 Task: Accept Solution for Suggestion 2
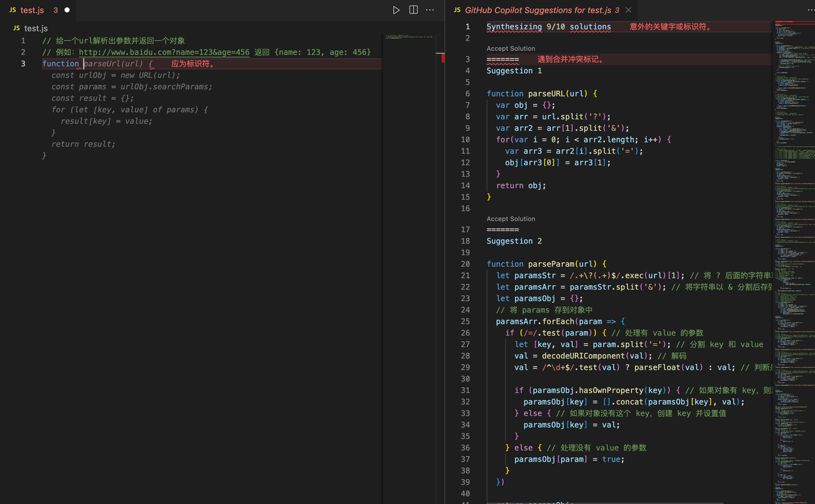[x=511, y=219]
